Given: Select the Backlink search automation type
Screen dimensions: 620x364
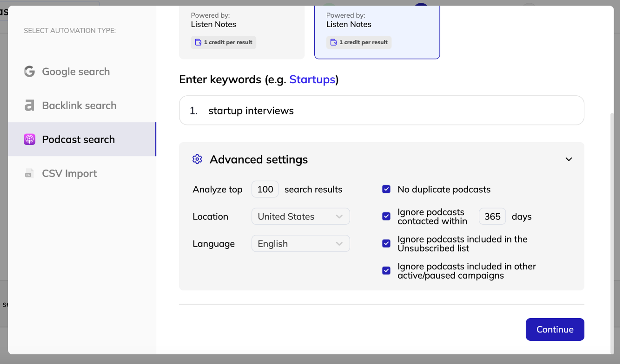Looking at the screenshot, I should [x=82, y=105].
